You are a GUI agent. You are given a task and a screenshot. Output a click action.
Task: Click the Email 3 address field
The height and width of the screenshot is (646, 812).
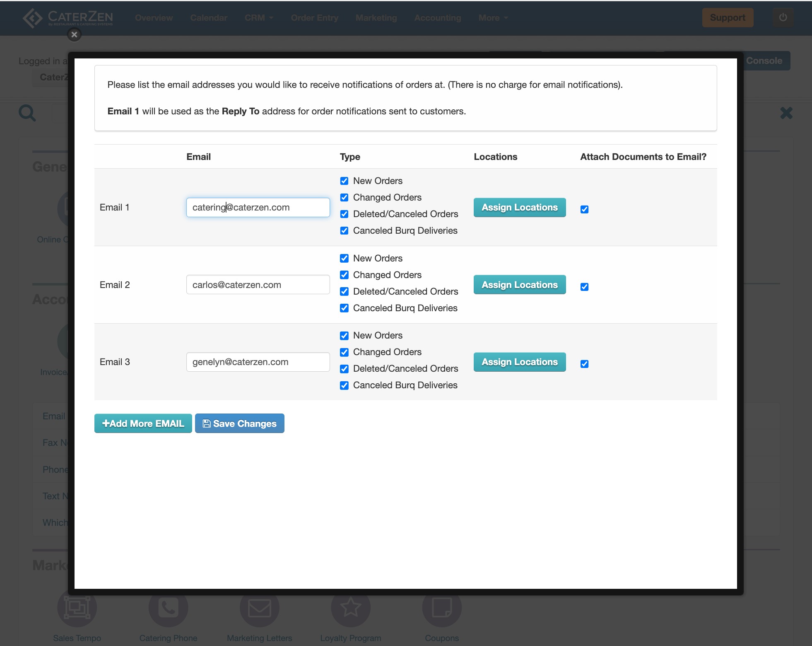[x=258, y=362]
